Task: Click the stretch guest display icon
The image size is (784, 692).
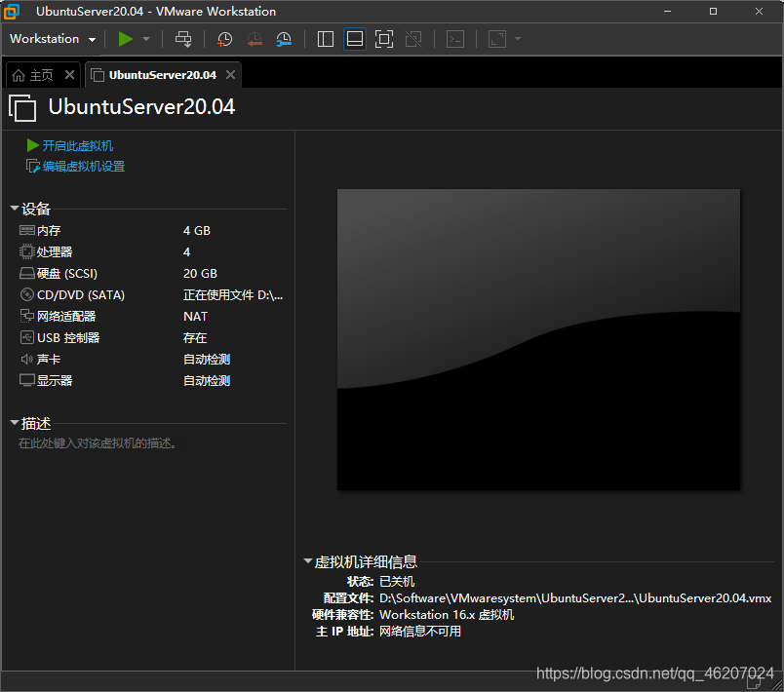Action: [497, 39]
